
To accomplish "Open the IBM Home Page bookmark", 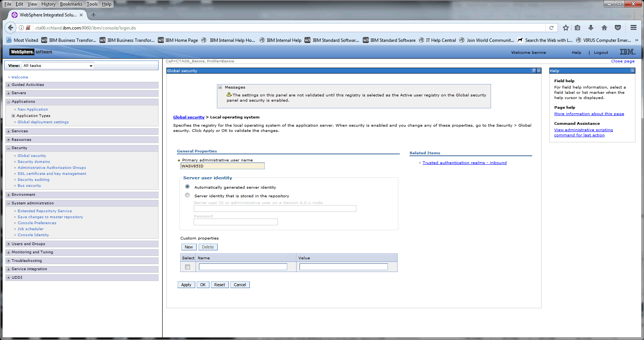I will pyautogui.click(x=178, y=40).
